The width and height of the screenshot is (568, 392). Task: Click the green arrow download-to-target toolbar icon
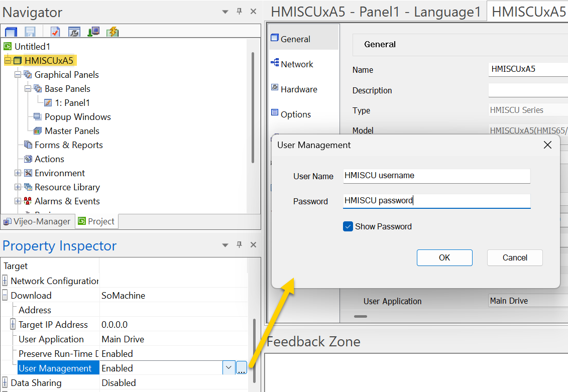pos(93,32)
